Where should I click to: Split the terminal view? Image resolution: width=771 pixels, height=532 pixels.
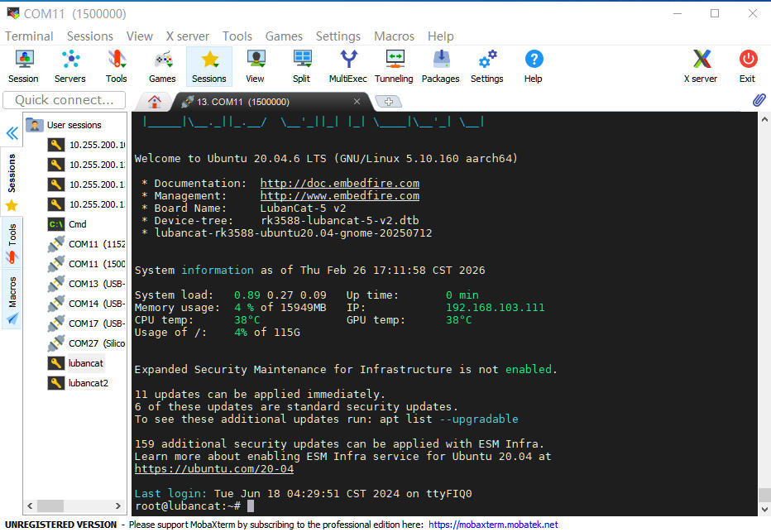(301, 66)
